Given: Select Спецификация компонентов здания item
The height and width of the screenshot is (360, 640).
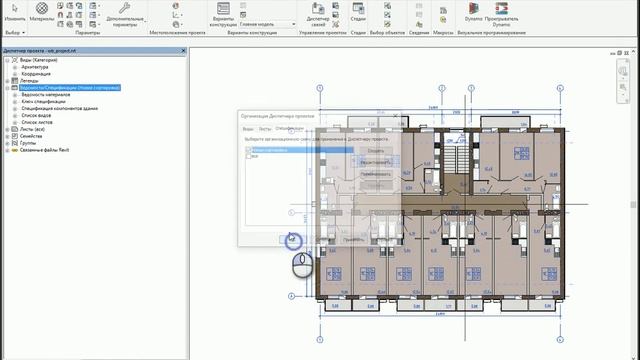Looking at the screenshot, I should pos(60,109).
